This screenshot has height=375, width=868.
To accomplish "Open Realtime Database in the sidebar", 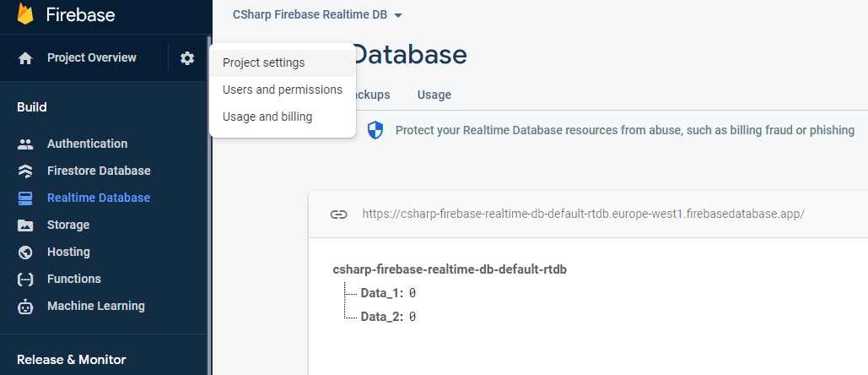I will click(99, 198).
